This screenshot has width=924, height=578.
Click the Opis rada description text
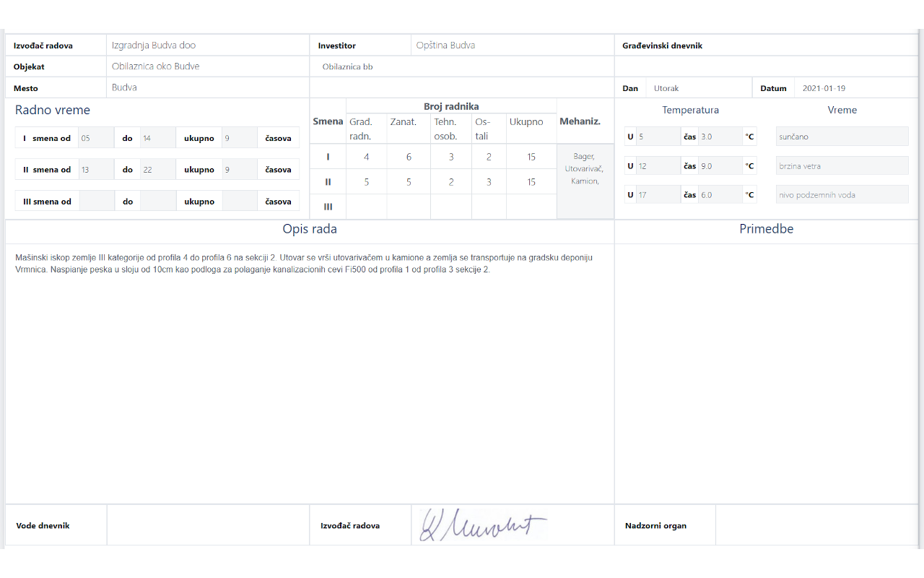[303, 264]
